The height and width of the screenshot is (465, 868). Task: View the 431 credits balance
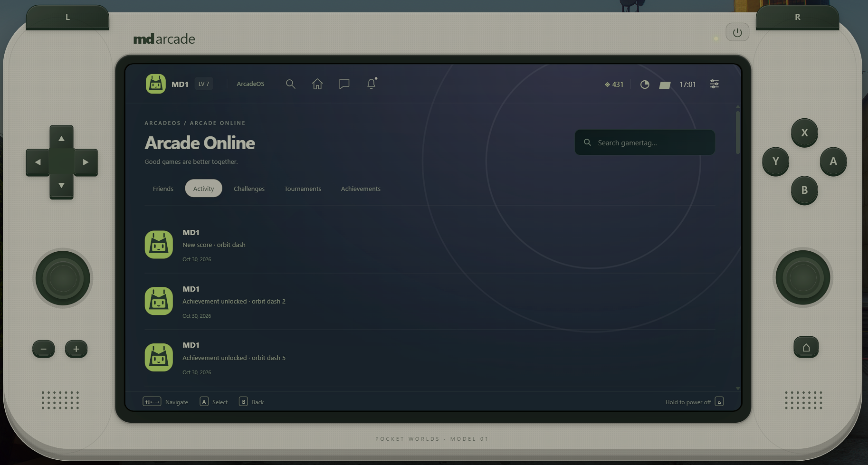click(x=614, y=84)
